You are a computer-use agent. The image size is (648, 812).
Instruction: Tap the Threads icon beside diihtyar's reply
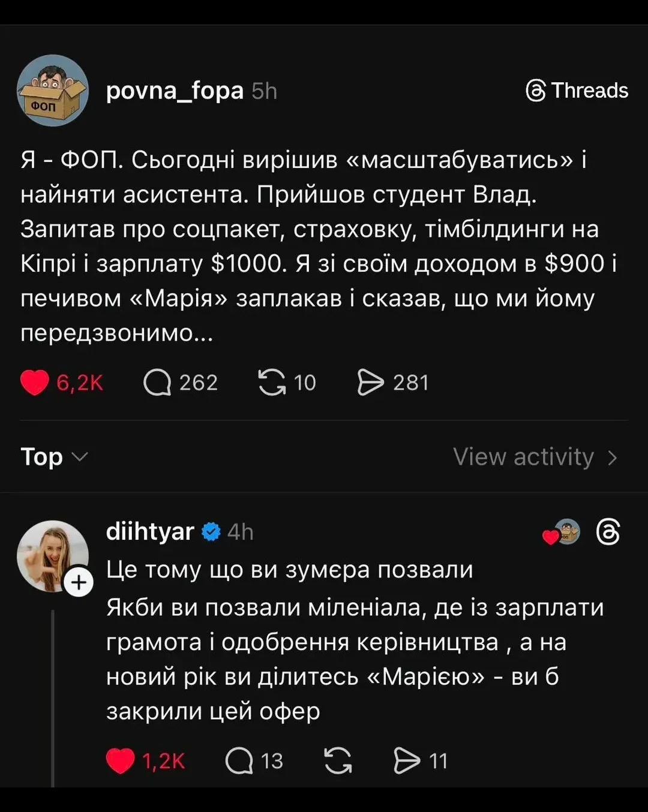coord(608,532)
